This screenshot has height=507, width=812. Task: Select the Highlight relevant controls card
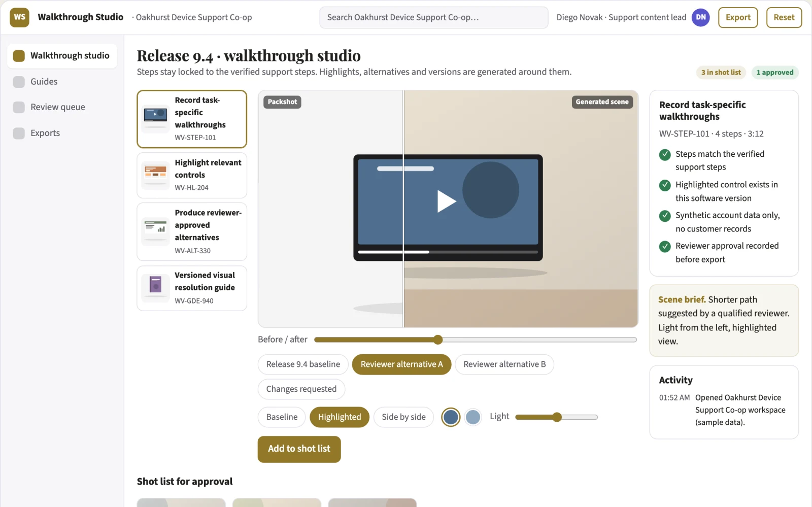192,175
